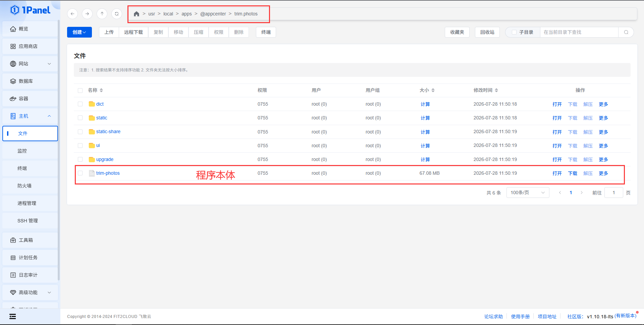The image size is (644, 325).
Task: Click the 终端 terminal toolbar button
Action: tap(266, 32)
